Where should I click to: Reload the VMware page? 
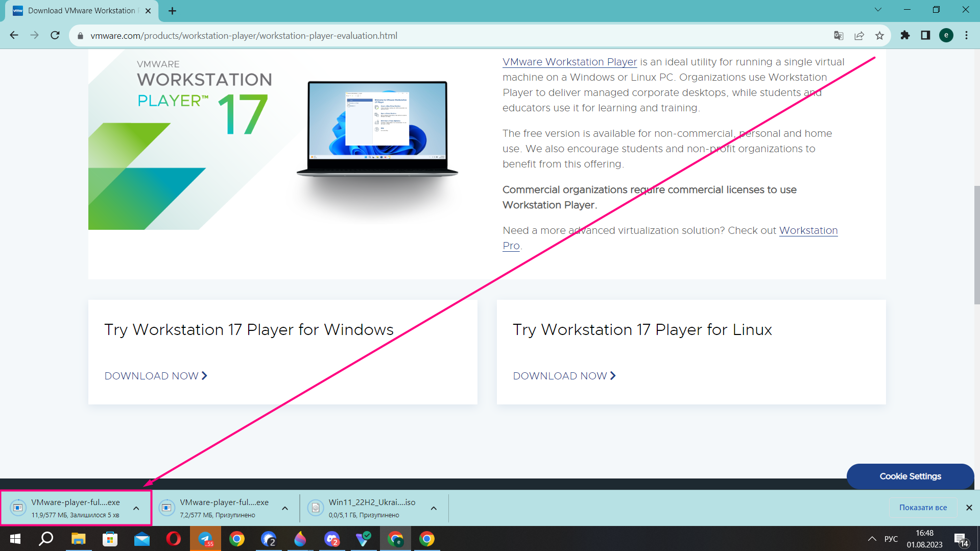55,35
